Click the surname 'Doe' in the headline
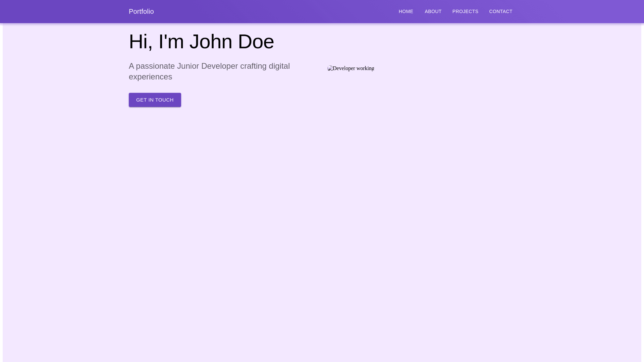Viewport: 644px width, 362px height. [x=256, y=42]
